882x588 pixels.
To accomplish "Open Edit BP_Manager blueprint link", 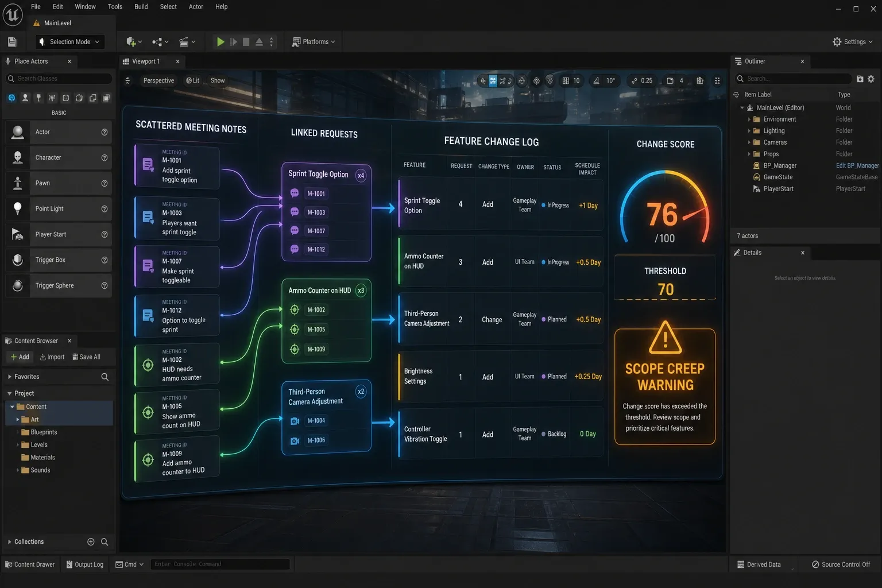I will click(x=857, y=166).
